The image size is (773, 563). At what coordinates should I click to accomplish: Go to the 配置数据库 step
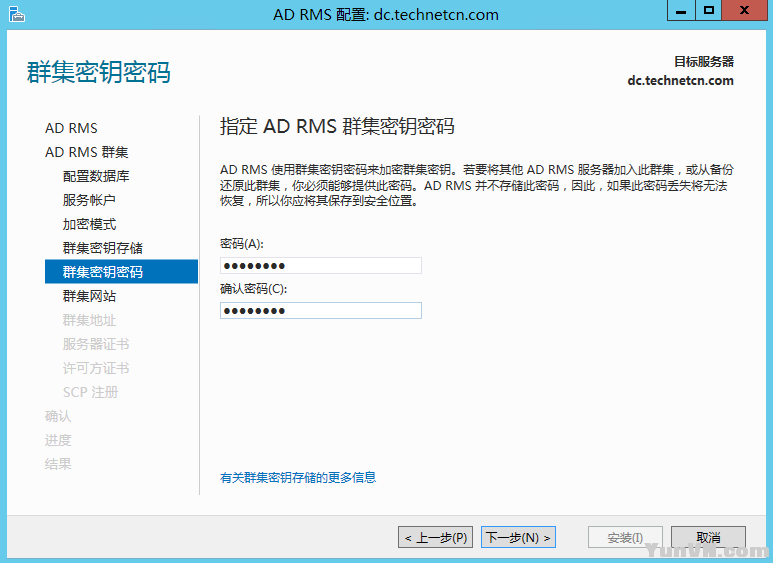tap(96, 176)
